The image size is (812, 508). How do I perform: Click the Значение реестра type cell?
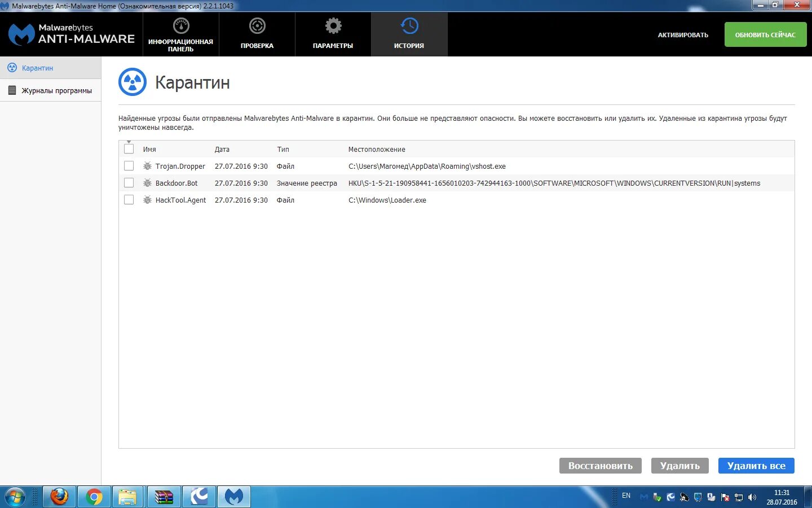pos(307,183)
